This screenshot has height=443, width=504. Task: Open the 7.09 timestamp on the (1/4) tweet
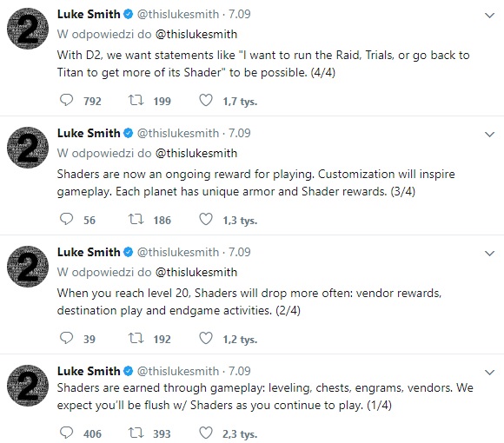[x=240, y=371]
